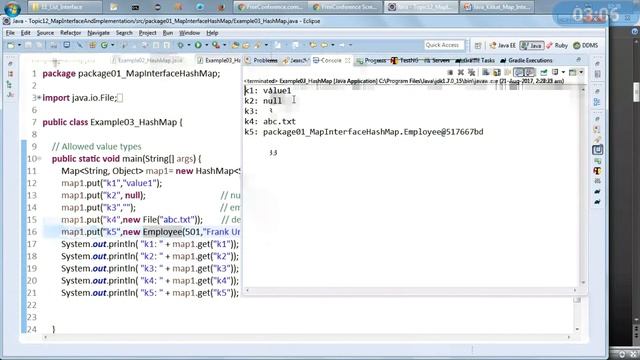The image size is (640, 360).
Task: Open the Open Console dropdown arrow
Action: 581,72
